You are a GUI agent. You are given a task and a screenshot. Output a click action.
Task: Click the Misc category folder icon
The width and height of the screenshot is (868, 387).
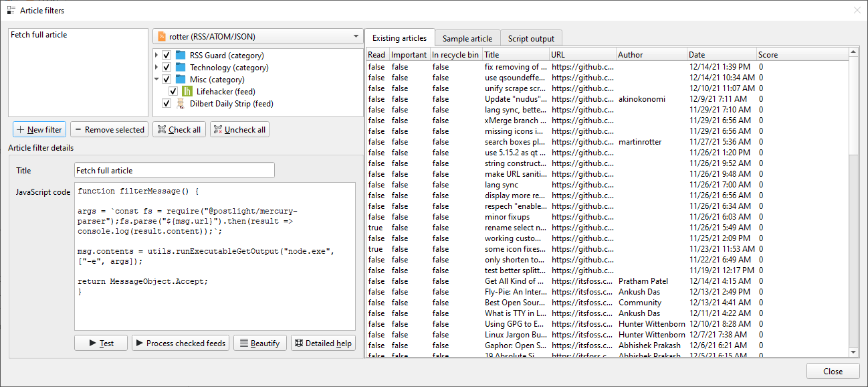pyautogui.click(x=181, y=80)
